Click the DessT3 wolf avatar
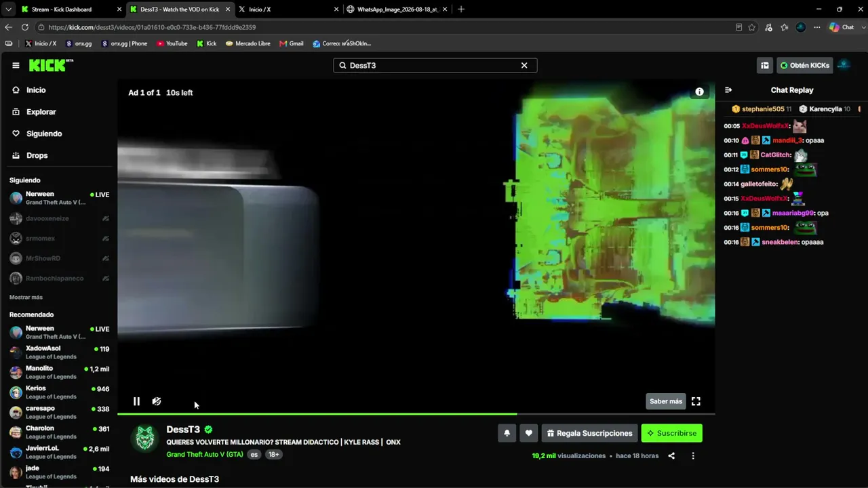This screenshot has height=488, width=868. (145, 439)
